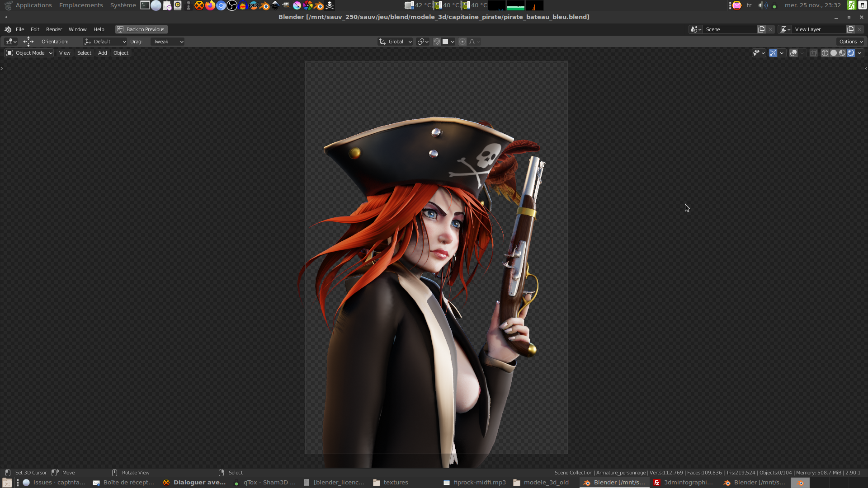Switch to the modele_3d_old taskbar window
868x488 pixels.
click(x=541, y=483)
